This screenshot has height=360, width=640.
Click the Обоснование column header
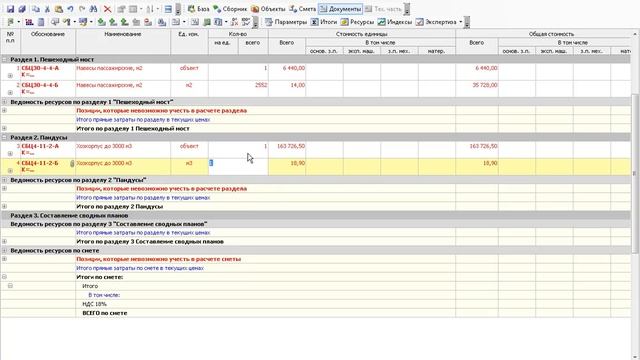[48, 42]
